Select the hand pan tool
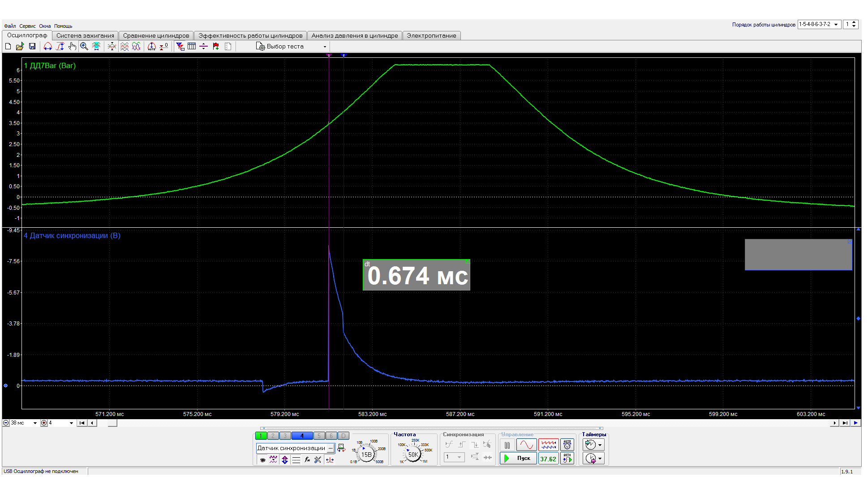 point(72,46)
